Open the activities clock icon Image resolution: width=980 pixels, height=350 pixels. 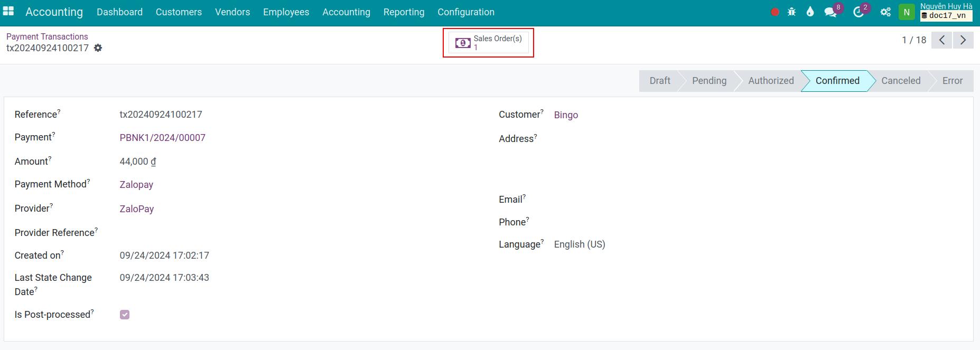pos(858,12)
